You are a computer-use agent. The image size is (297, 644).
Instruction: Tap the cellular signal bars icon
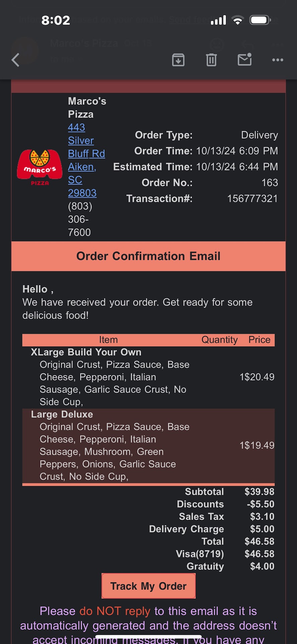[218, 20]
